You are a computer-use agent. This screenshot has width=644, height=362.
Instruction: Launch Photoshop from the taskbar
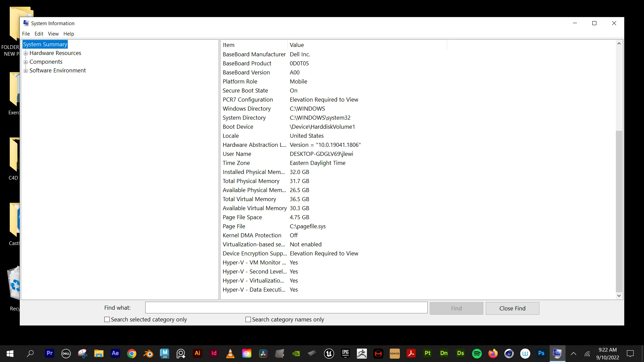541,353
